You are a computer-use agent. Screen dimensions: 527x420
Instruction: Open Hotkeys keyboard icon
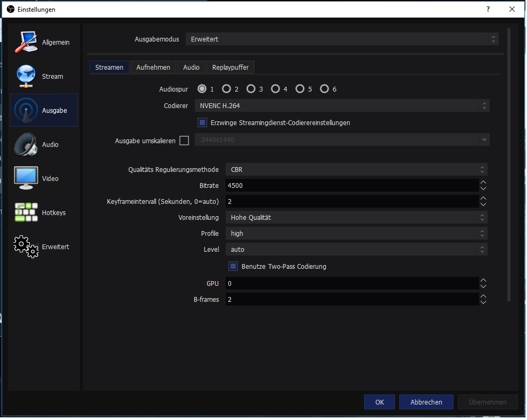point(26,213)
